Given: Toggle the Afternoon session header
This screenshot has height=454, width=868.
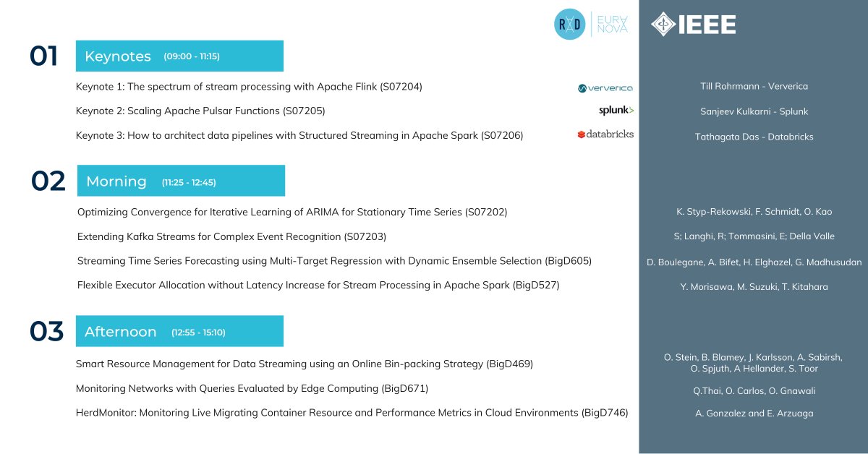Looking at the screenshot, I should point(179,330).
